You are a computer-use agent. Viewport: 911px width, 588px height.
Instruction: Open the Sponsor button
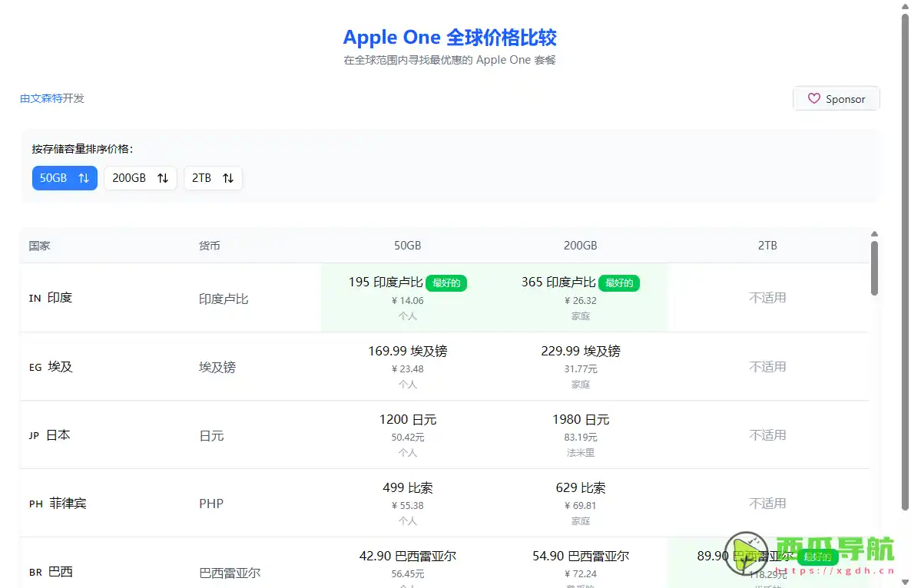(x=836, y=99)
